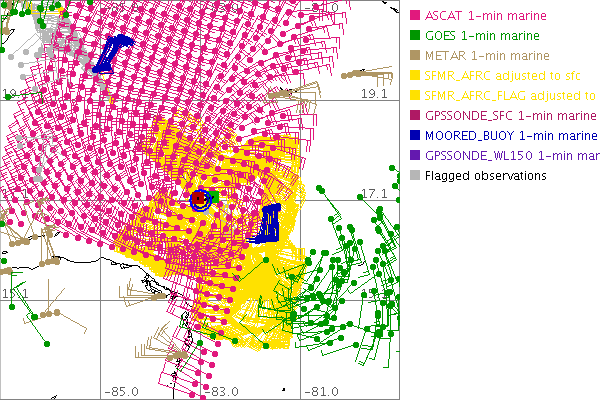Click the tan METAR legend dot
The height and width of the screenshot is (400, 600).
point(415,56)
